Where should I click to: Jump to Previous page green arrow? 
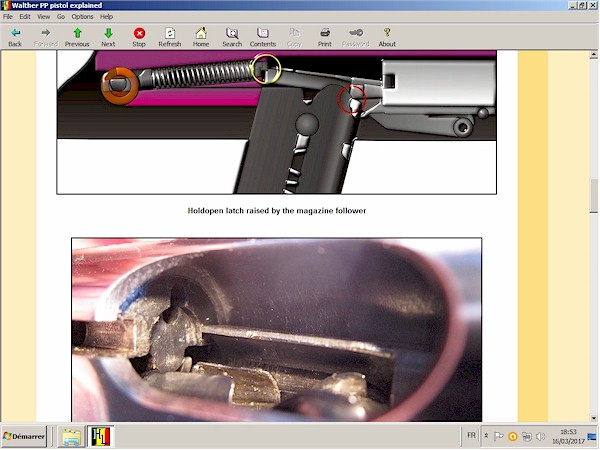(77, 38)
